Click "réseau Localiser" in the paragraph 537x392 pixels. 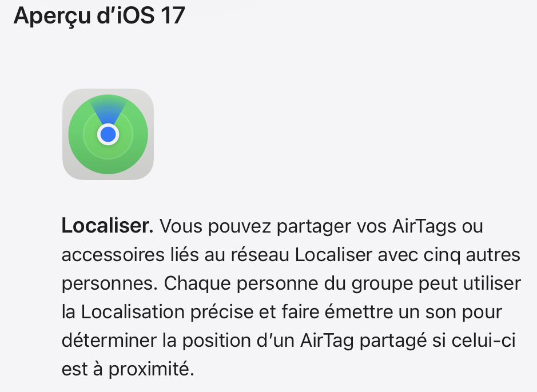point(301,255)
